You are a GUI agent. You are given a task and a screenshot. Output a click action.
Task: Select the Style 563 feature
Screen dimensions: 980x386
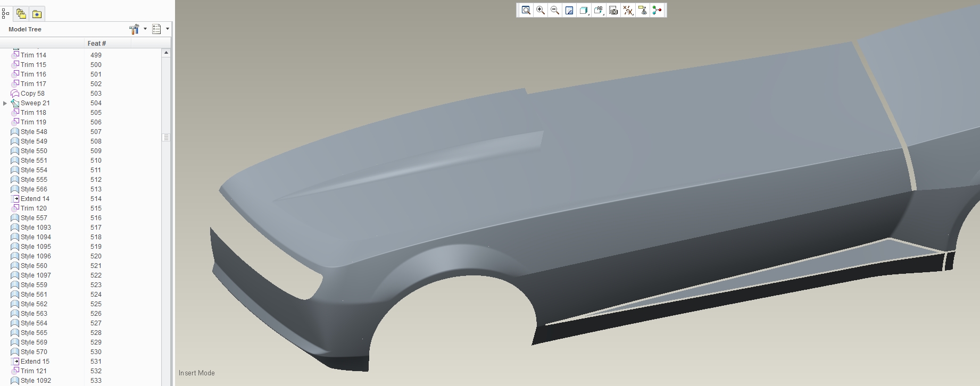(x=29, y=314)
